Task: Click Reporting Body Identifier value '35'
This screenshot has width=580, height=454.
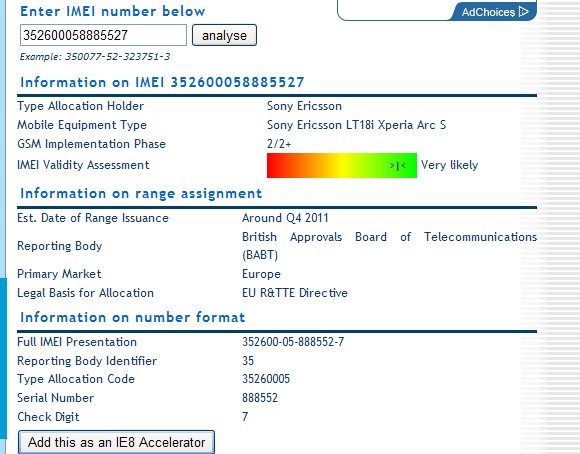Action: tap(248, 360)
